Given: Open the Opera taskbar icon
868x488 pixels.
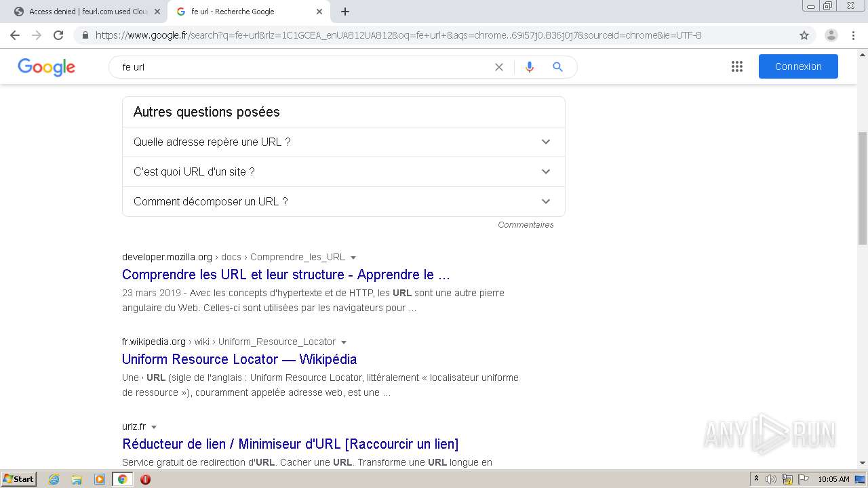Looking at the screenshot, I should [x=145, y=479].
